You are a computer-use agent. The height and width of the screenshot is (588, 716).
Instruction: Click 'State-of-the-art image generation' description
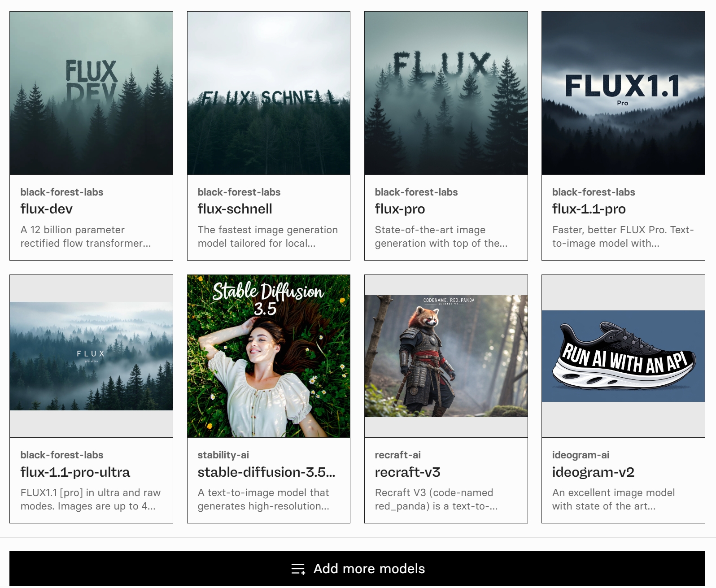441,236
